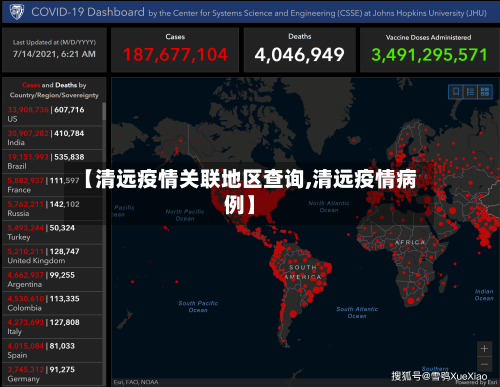Click the Johns Hopkins shield logo
Image resolution: width=500 pixels, height=387 pixels.
17,12
